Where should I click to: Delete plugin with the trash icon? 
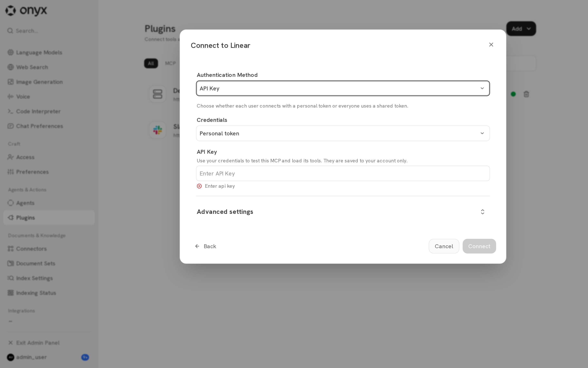coord(526,94)
